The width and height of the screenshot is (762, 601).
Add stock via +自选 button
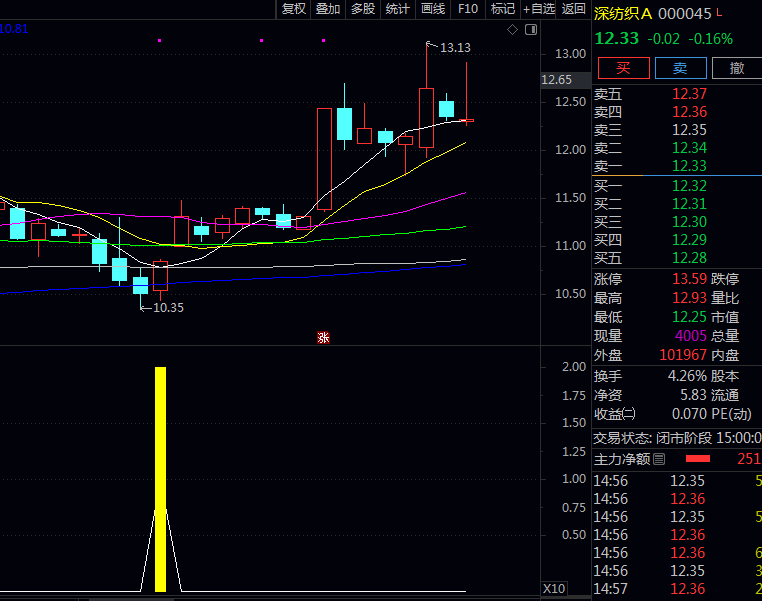[x=538, y=9]
